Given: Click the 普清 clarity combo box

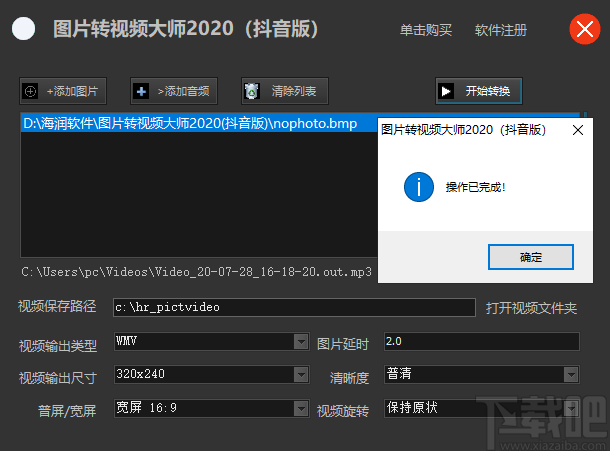Looking at the screenshot, I should [x=482, y=374].
